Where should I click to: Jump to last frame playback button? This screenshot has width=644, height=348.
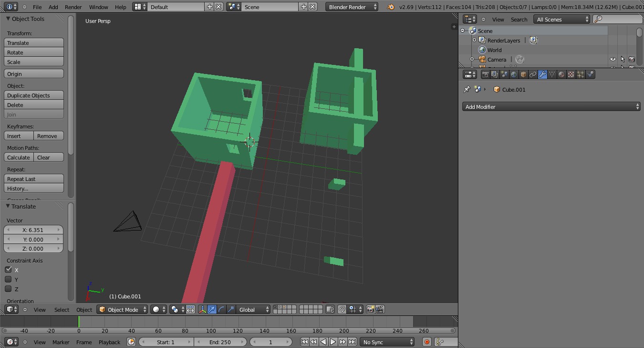pos(352,342)
